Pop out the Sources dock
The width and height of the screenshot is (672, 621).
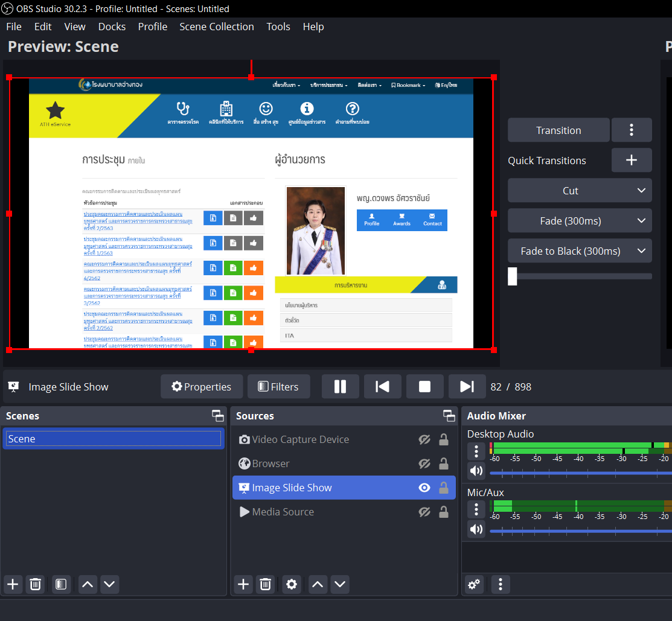(x=449, y=415)
